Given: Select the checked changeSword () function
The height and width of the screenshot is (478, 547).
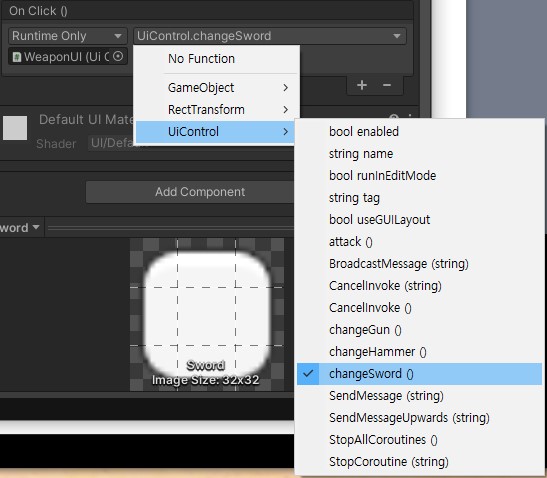Looking at the screenshot, I should click(419, 374).
